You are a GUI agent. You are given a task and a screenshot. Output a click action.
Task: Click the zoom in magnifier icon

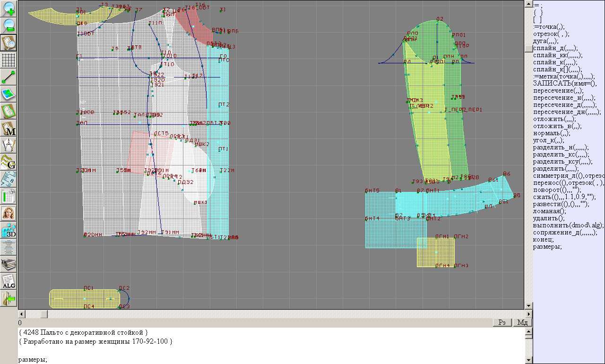coord(9,9)
